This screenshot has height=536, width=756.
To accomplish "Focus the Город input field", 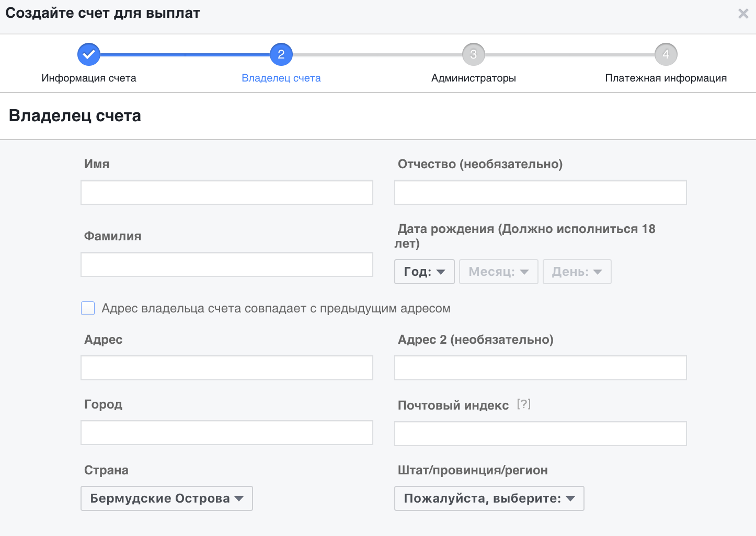I will coord(227,433).
